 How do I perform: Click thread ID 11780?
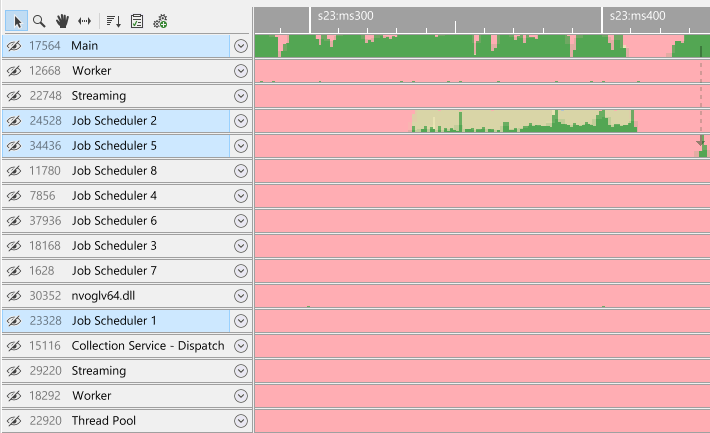coord(45,171)
